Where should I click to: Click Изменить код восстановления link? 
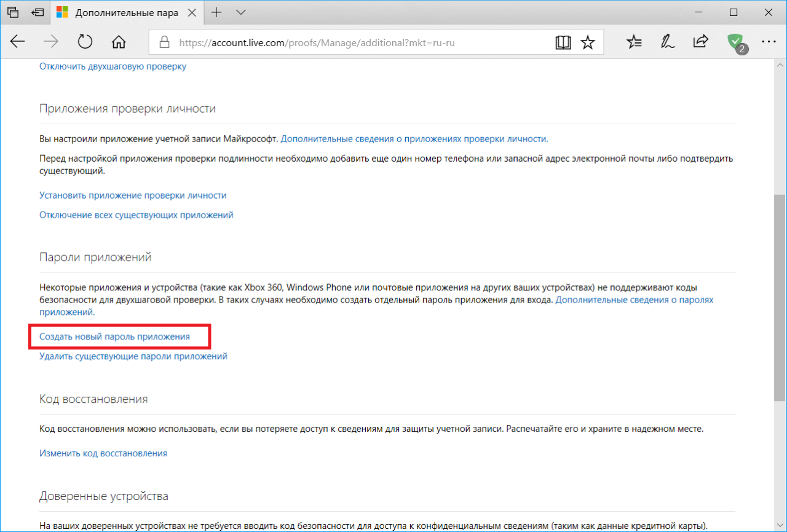click(x=103, y=453)
